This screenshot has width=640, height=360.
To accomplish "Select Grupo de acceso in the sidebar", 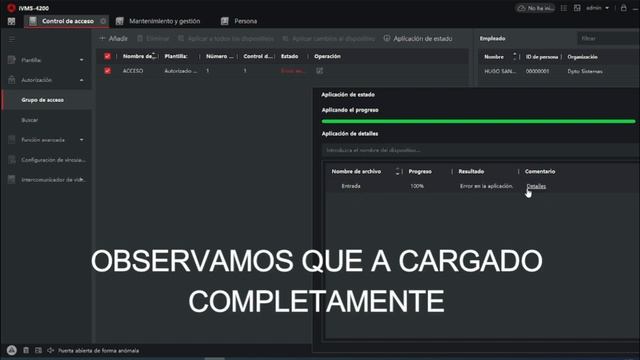I will point(47,100).
